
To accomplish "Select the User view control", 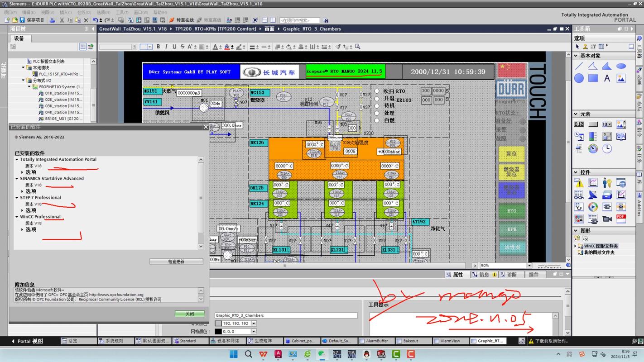I will [x=607, y=183].
